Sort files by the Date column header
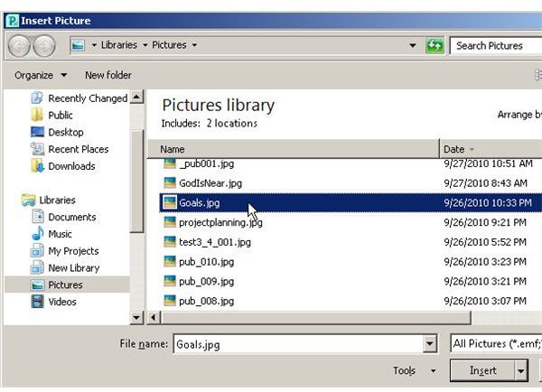This screenshot has width=542, height=392. [491, 149]
